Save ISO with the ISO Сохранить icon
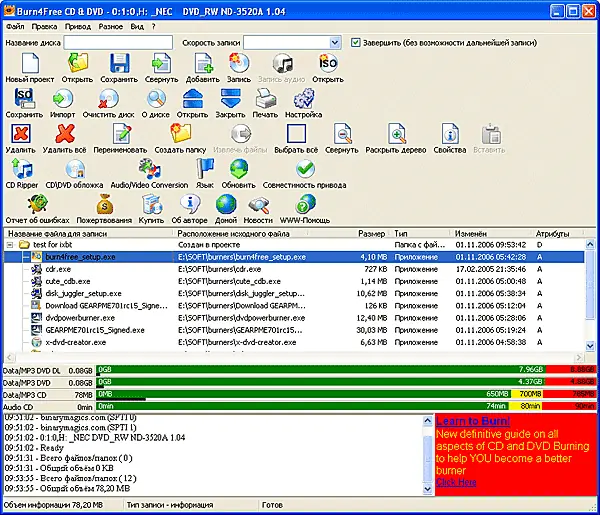Image resolution: width=600 pixels, height=515 pixels. coord(24,98)
